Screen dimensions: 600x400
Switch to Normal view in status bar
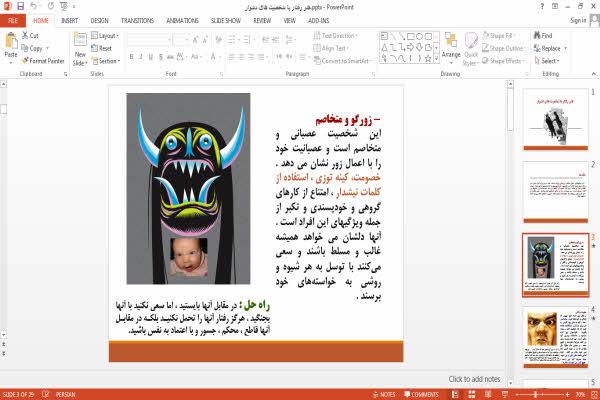pyautogui.click(x=455, y=394)
